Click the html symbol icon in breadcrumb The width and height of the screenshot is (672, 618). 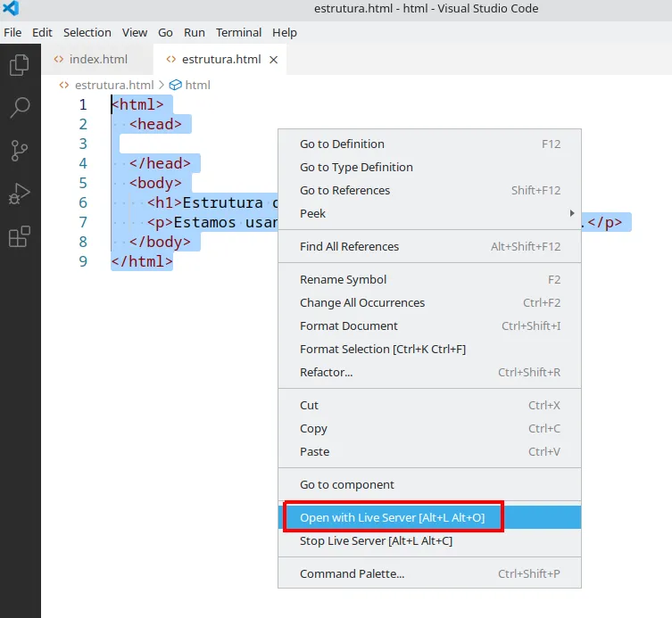point(175,85)
